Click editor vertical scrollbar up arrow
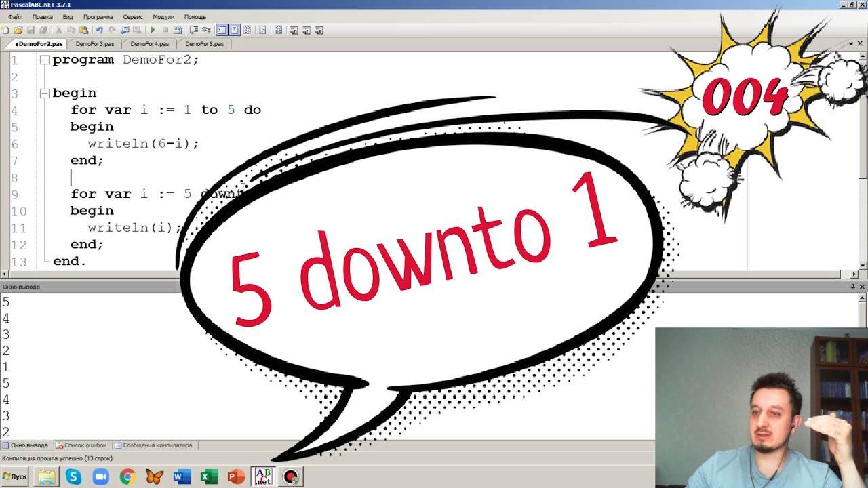Image resolution: width=868 pixels, height=488 pixels. [863, 55]
